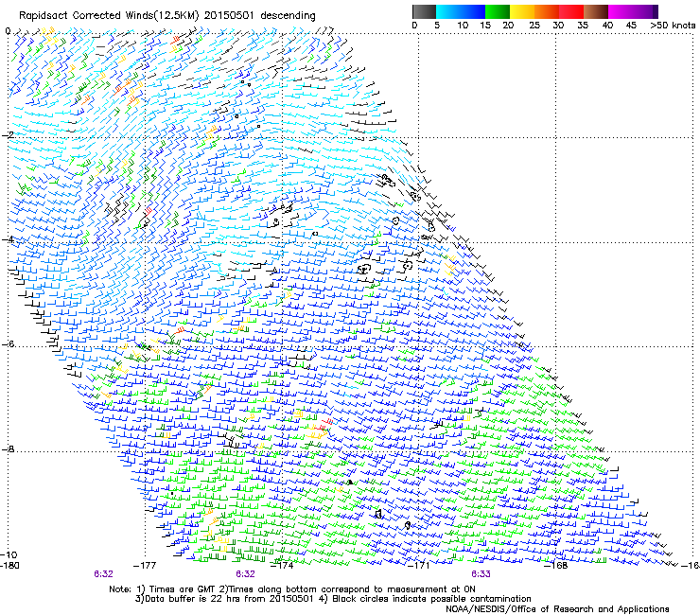Viewport: 700px width, 615px height.
Task: Click latitude axis label '-8'
Action: (x=8, y=448)
